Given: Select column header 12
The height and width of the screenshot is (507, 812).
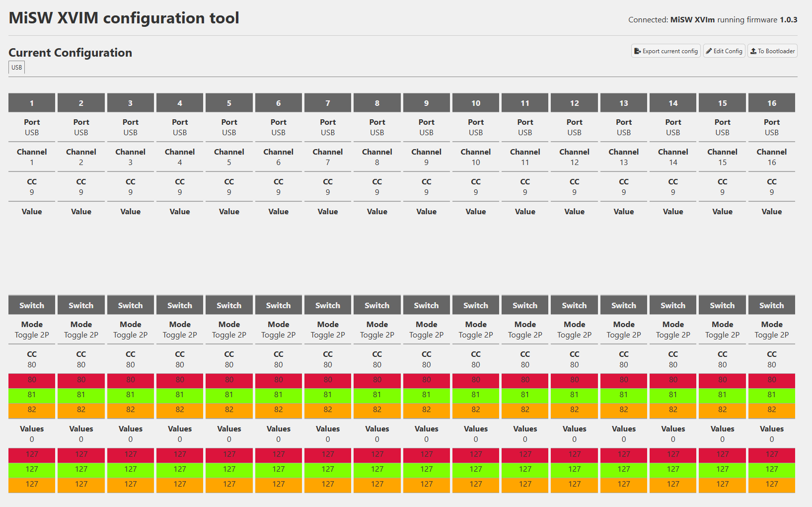Looking at the screenshot, I should coord(575,103).
